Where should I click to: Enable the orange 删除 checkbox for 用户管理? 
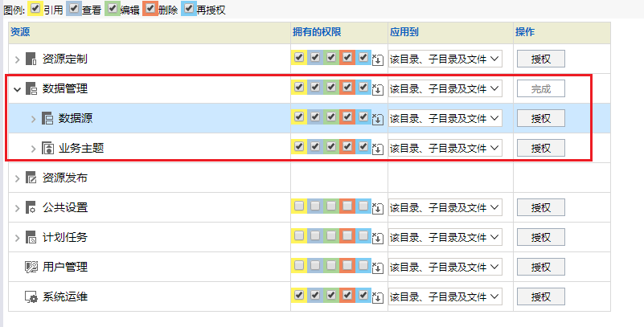pos(347,265)
